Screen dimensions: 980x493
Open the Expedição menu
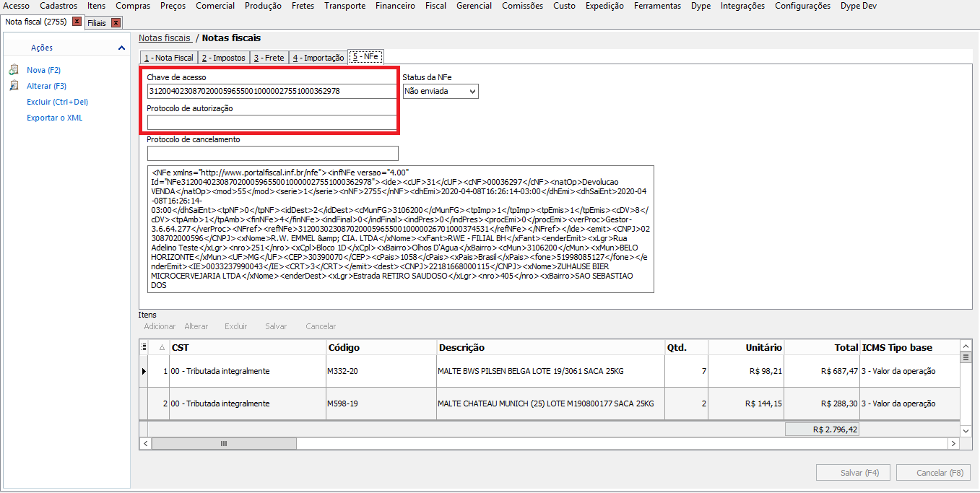click(604, 6)
